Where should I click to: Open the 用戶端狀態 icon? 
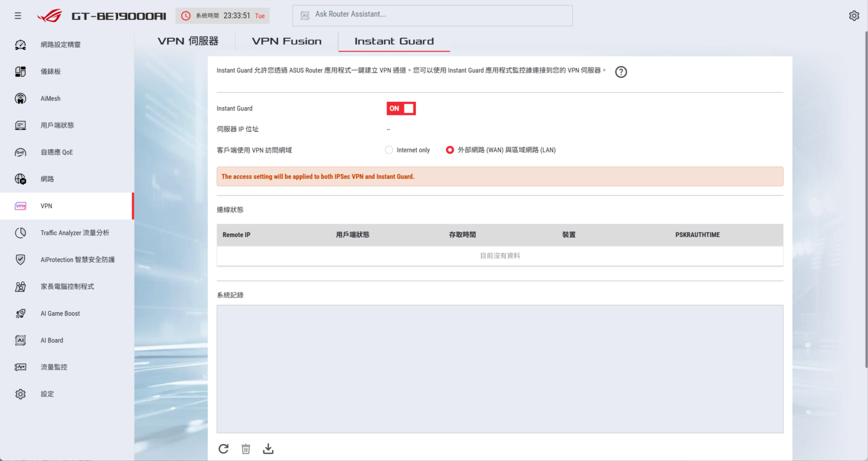[20, 125]
